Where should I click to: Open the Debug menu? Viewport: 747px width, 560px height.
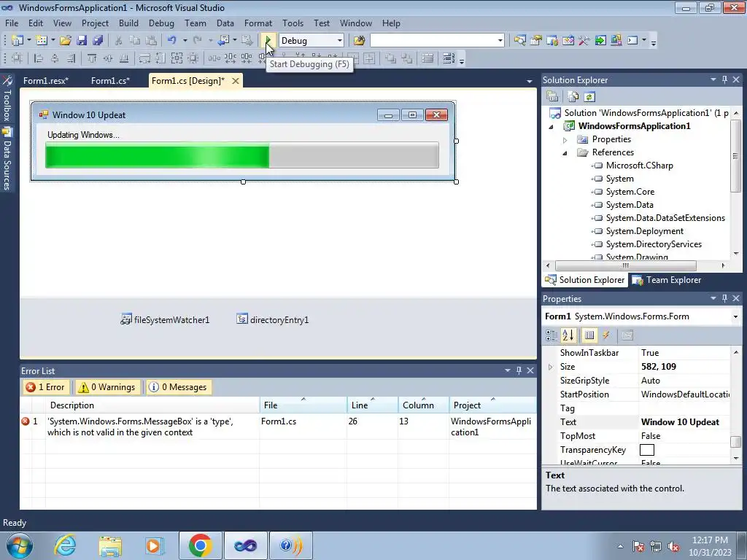tap(161, 23)
